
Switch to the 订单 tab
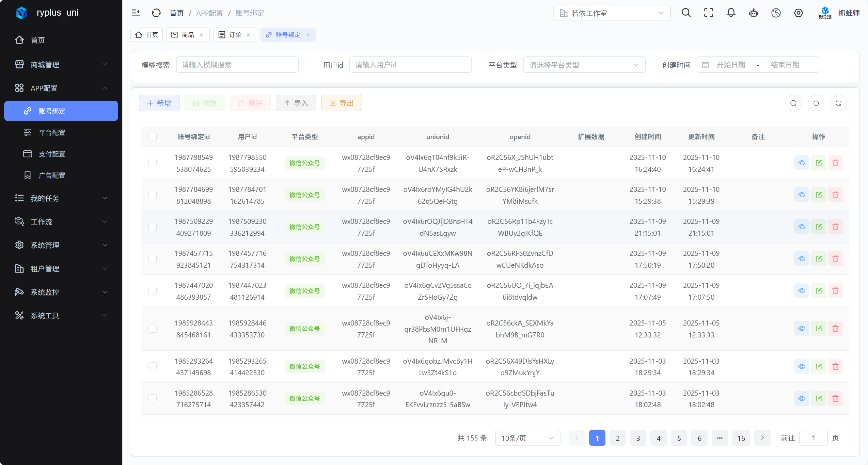point(235,35)
